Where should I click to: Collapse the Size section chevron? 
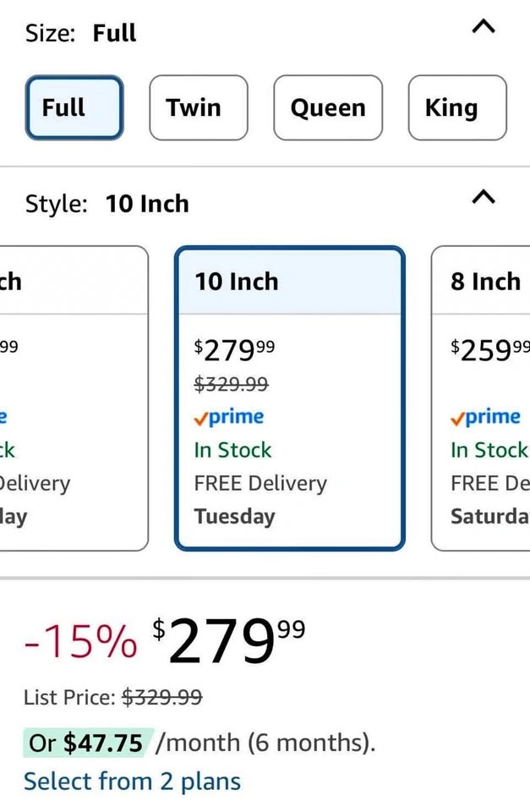click(x=483, y=27)
